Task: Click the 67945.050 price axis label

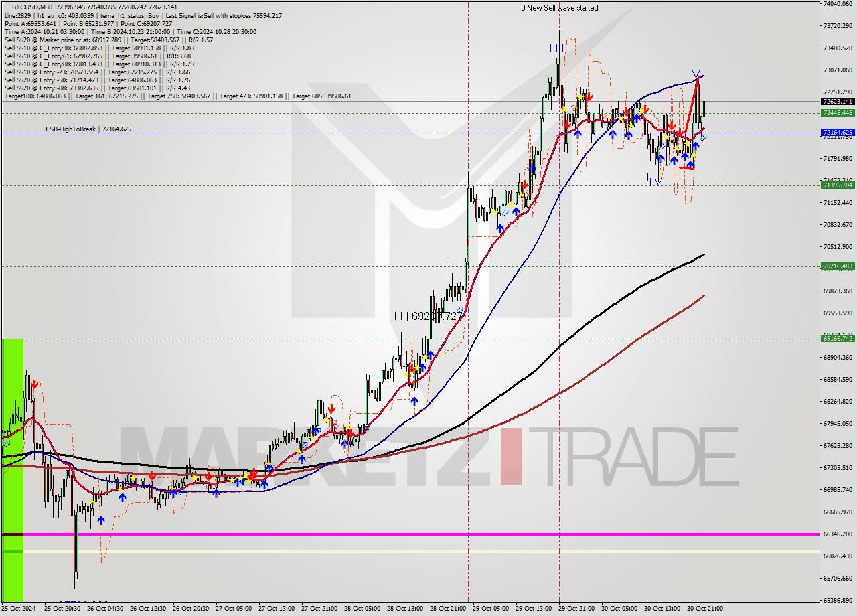Action: click(838, 424)
